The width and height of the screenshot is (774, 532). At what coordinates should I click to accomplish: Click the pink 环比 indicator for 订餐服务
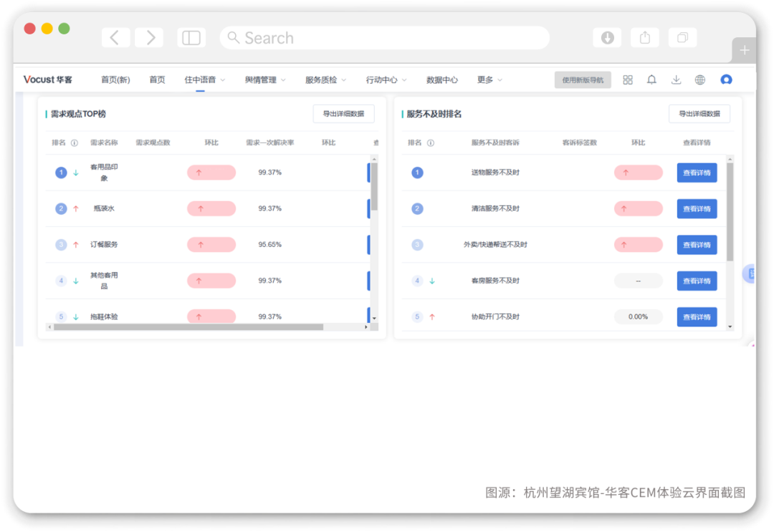point(211,245)
